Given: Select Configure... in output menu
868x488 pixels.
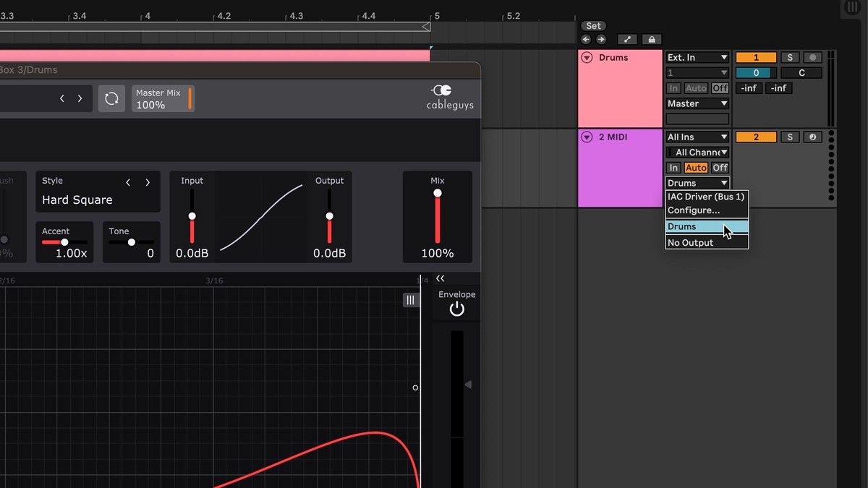Looking at the screenshot, I should [x=694, y=210].
